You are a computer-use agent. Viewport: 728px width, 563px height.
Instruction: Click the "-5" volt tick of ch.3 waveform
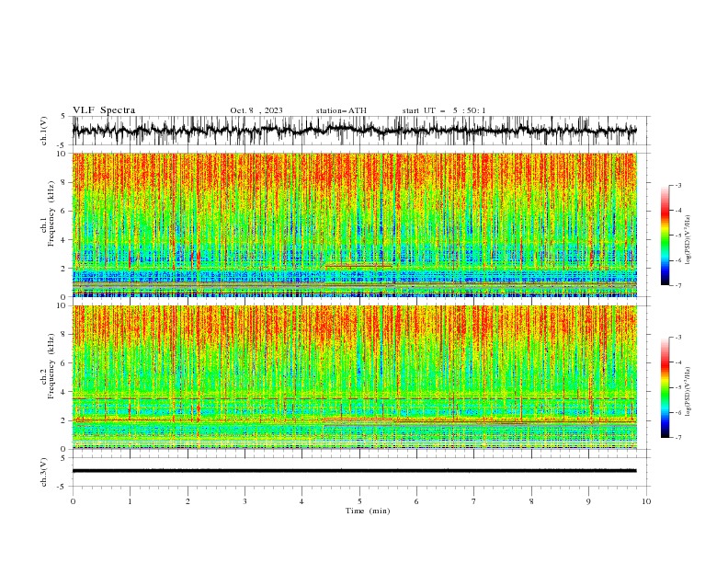coord(62,487)
